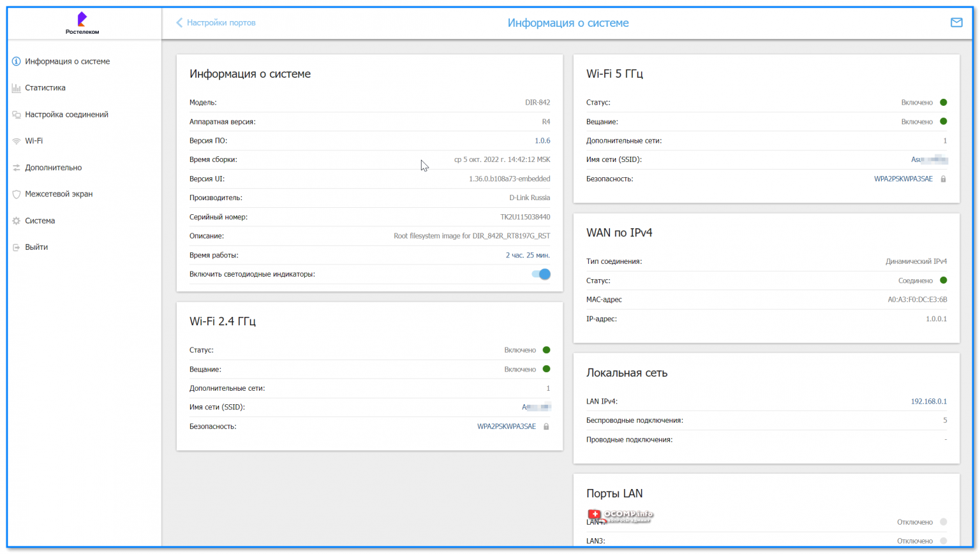The height and width of the screenshot is (554, 980).
Task: Click the Wi-Fi signal icon in sidebar
Action: pos(17,141)
